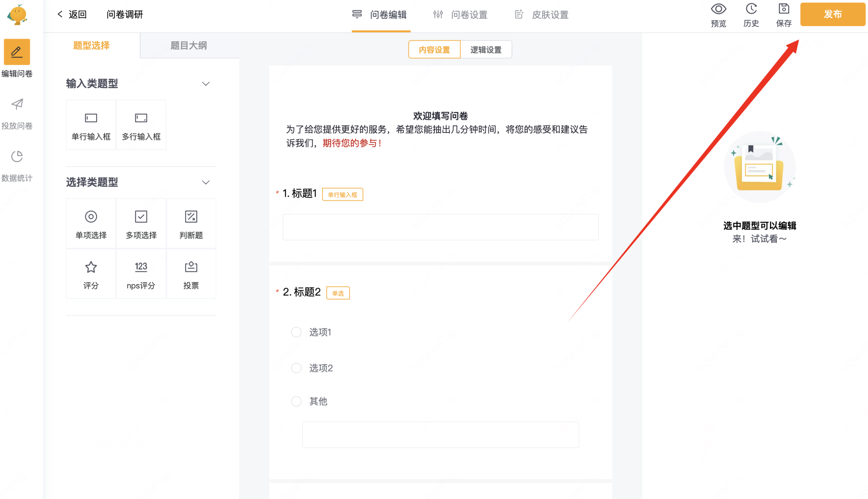The width and height of the screenshot is (868, 499).
Task: Collapse the 选择类题型 section
Action: click(x=205, y=182)
